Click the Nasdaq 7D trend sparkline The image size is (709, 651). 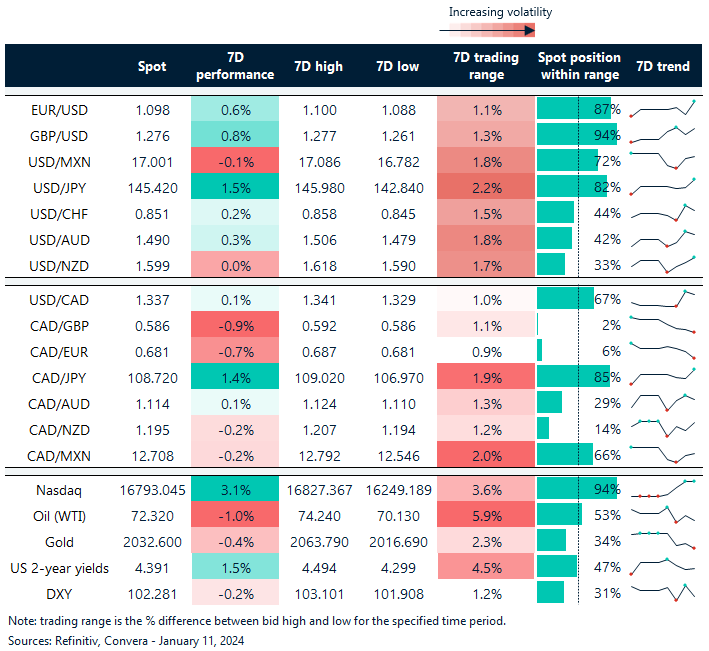[662, 489]
